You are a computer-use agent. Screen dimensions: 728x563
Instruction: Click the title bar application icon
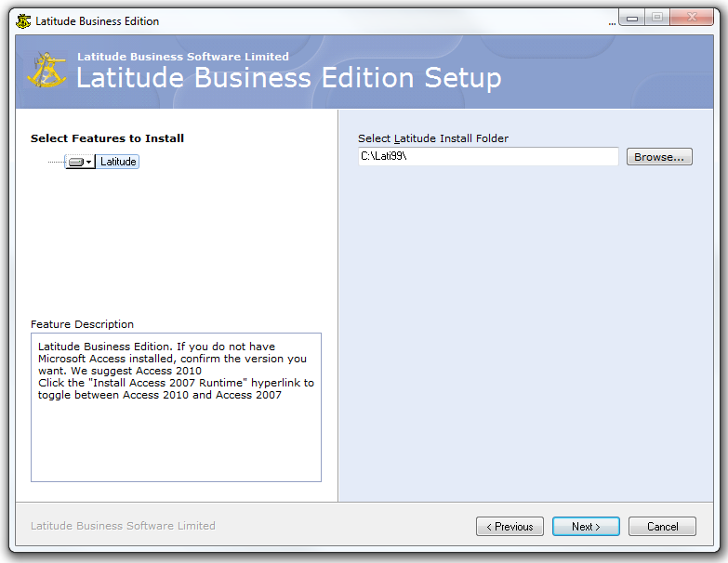click(23, 20)
